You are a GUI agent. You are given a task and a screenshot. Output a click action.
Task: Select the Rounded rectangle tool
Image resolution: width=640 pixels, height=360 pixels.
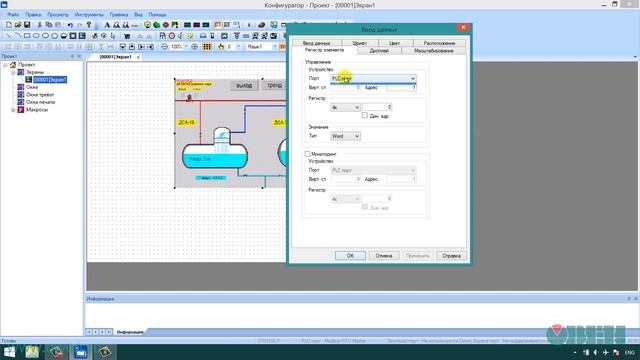tap(36, 36)
